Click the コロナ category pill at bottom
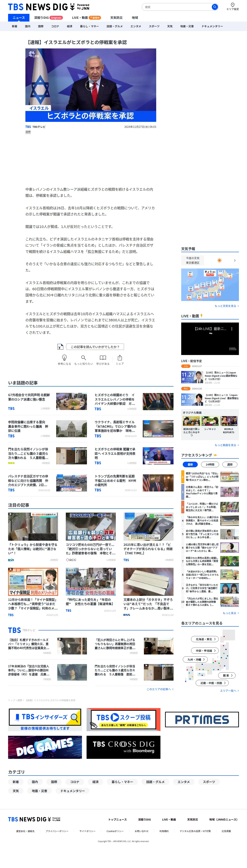Screen dimensions: 247x868 click(x=75, y=782)
